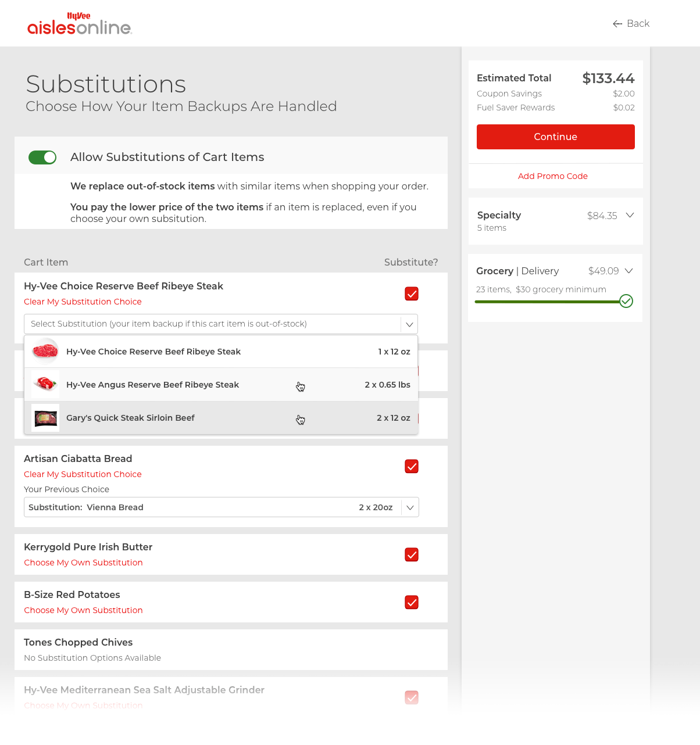Click the Hy-Vee aisles online logo

[x=79, y=23]
